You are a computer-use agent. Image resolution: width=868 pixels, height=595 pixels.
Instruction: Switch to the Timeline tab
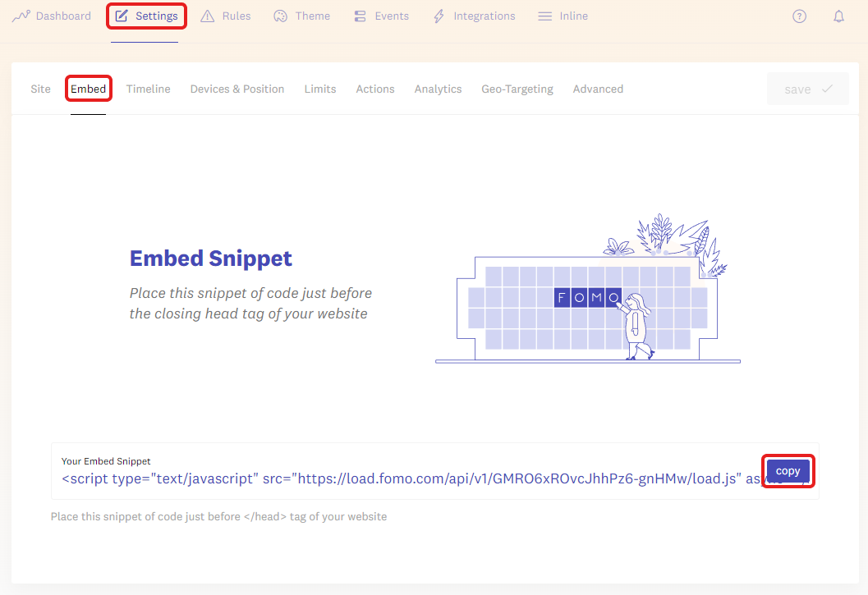(x=149, y=89)
